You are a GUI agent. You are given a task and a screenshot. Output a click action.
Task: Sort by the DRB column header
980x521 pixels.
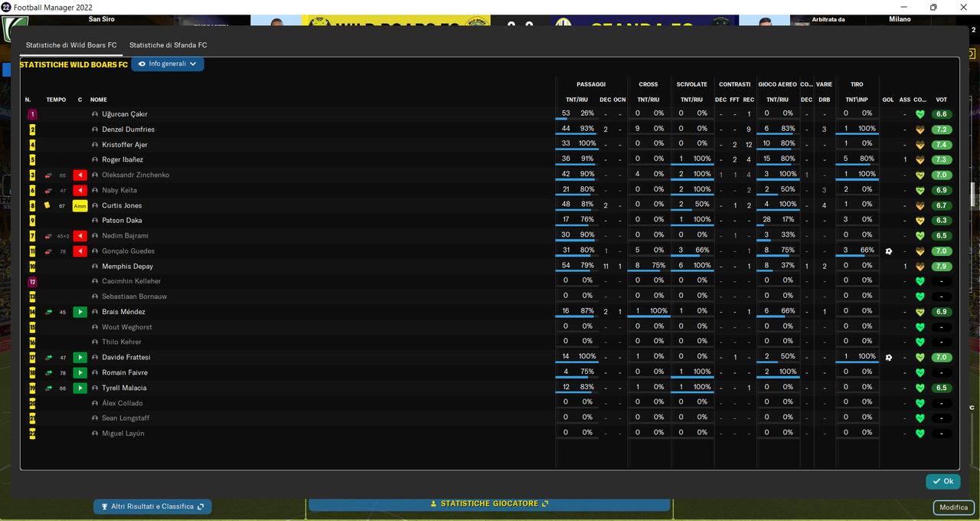coord(825,100)
